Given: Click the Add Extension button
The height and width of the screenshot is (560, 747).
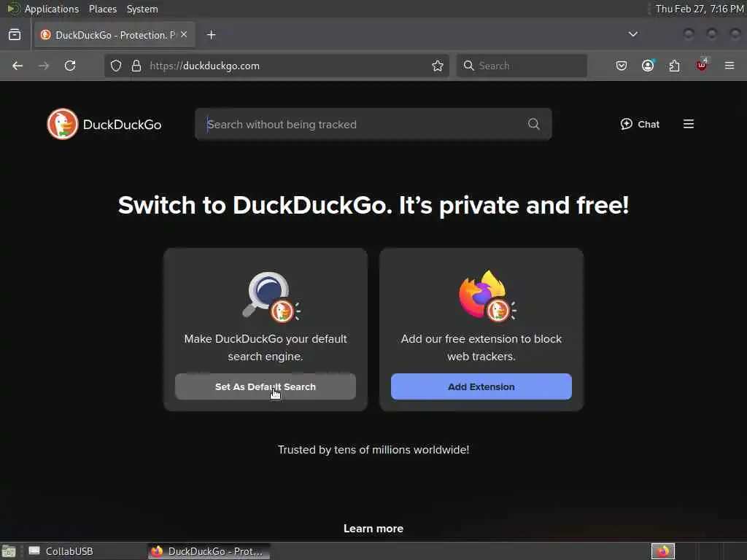Looking at the screenshot, I should [481, 386].
